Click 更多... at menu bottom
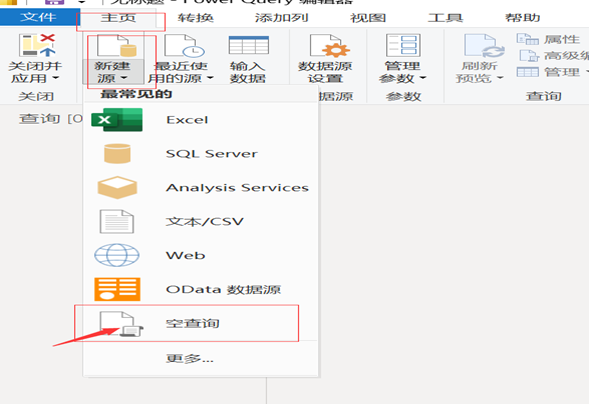This screenshot has height=404, width=589. click(x=190, y=358)
